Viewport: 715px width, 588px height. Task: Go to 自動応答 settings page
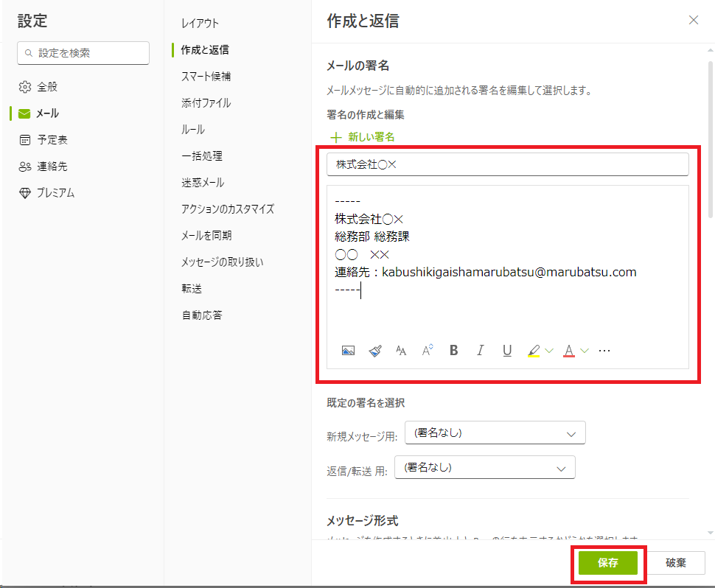[202, 315]
